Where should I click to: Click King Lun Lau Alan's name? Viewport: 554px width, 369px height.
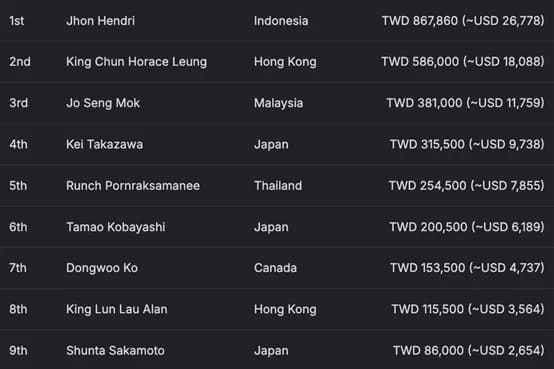(x=117, y=309)
